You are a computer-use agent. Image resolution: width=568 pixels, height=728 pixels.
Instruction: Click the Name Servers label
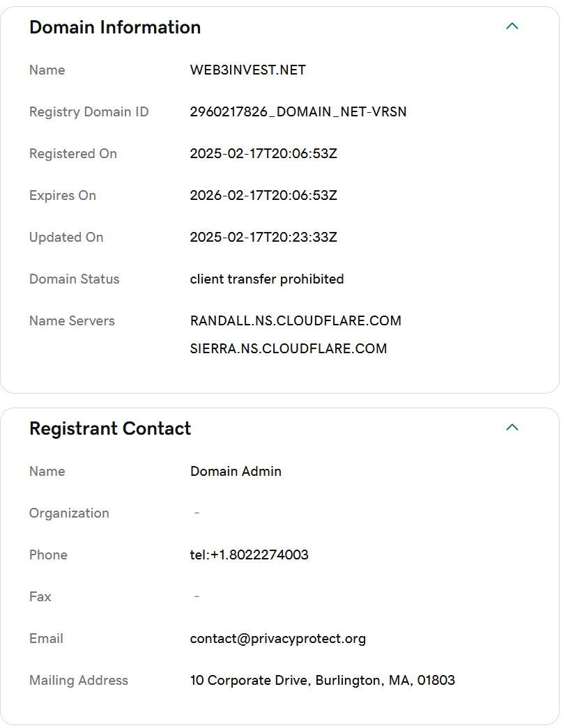(72, 321)
